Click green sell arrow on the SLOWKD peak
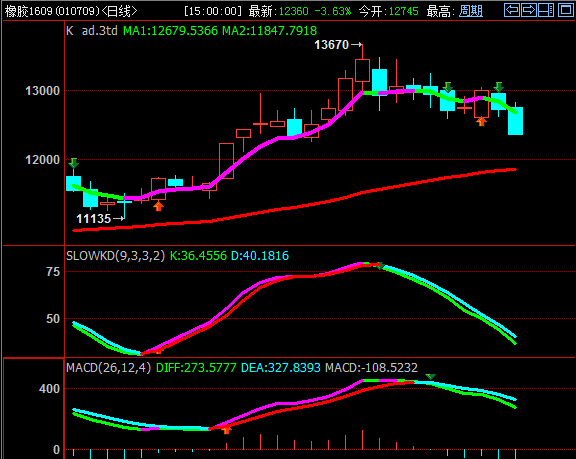Viewport: 576px width, 459px height. 381,265
